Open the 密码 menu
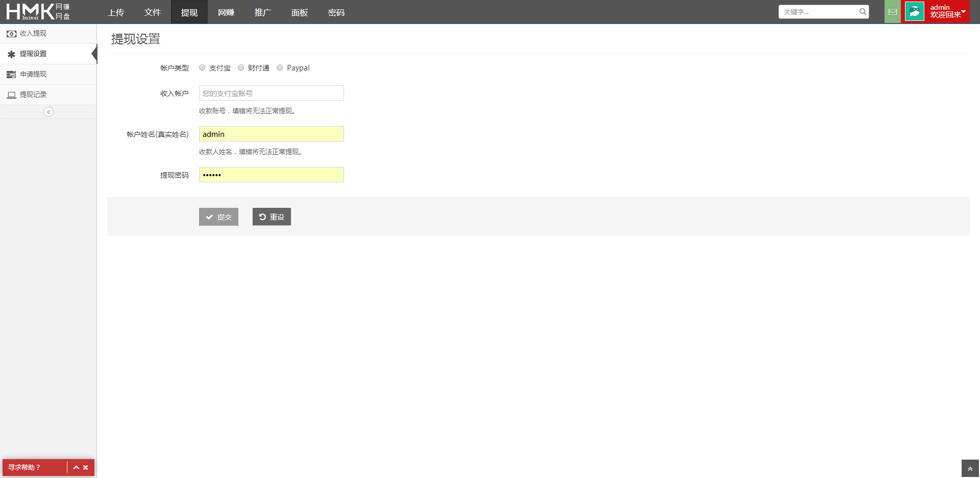Viewport: 980px width, 478px height. 336,12
